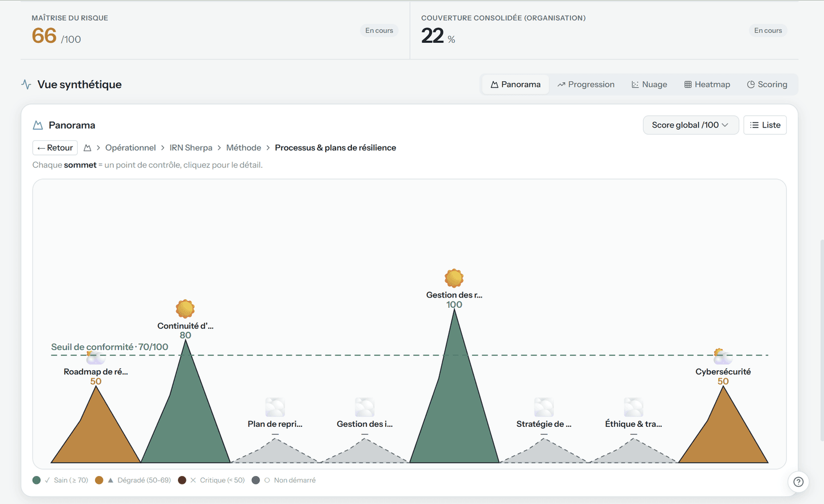Go to IRN Sherpa breadcrumb
This screenshot has height=504, width=824.
coord(191,148)
